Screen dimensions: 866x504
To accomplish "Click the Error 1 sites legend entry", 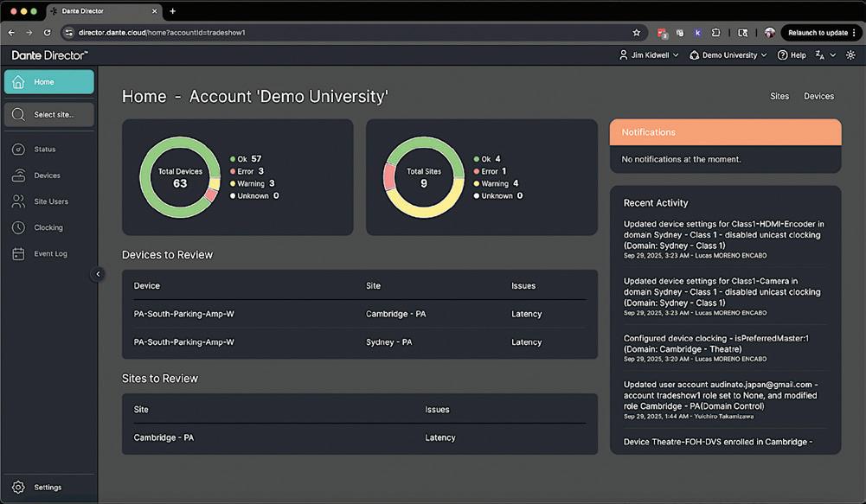I will pyautogui.click(x=490, y=171).
